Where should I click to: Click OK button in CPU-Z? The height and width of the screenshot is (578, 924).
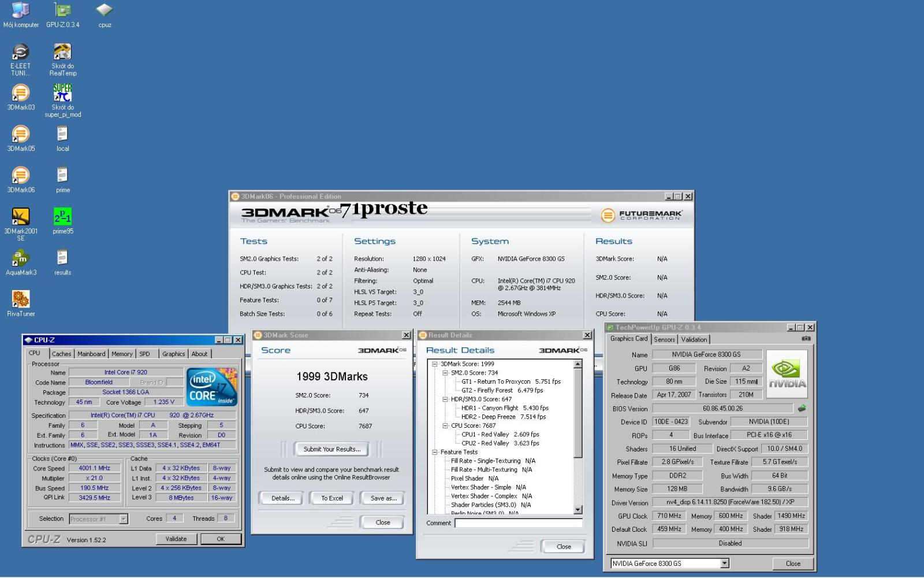[221, 539]
